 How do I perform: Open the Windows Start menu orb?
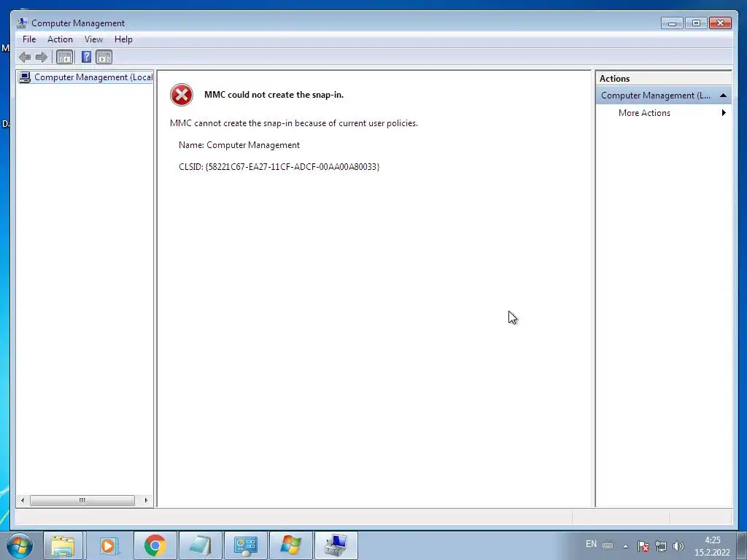[20, 545]
